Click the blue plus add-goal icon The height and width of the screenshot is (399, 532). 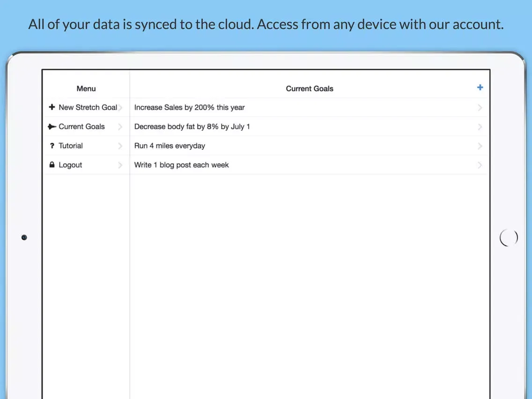480,88
